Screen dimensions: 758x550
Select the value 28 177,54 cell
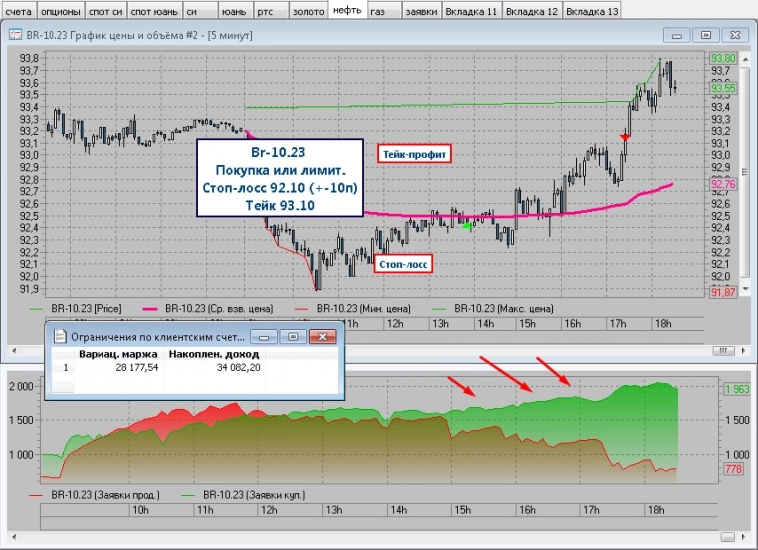click(x=118, y=367)
